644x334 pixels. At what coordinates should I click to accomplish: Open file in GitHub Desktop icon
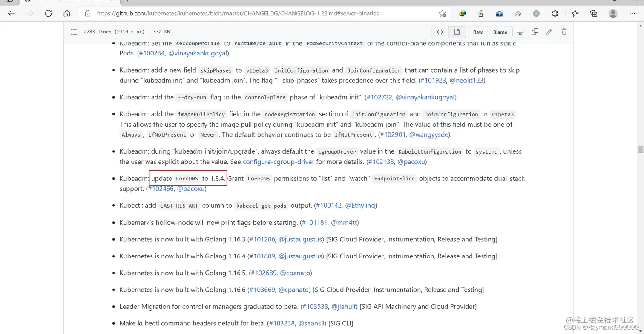[520, 32]
